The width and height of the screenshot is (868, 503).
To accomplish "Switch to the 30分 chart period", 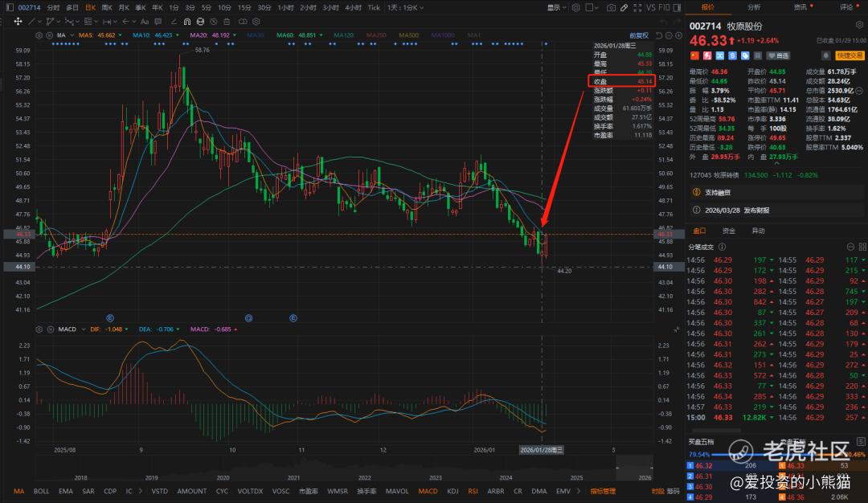I will pos(264,8).
